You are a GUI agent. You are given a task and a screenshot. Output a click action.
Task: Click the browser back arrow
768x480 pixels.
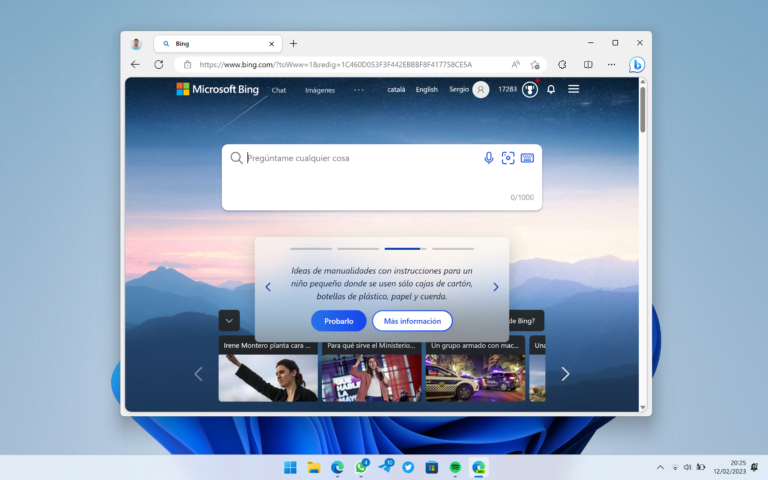click(135, 65)
